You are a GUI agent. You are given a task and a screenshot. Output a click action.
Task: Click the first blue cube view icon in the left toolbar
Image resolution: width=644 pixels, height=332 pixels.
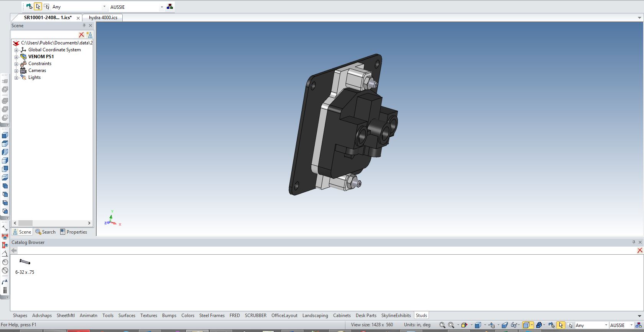(x=5, y=135)
